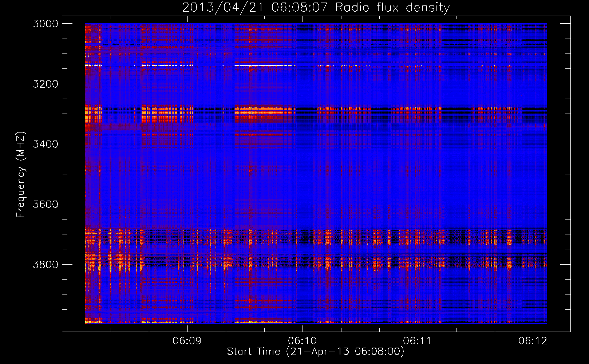Click the 06:09 time tick label
Screen dimensions: 589x364
(187, 341)
